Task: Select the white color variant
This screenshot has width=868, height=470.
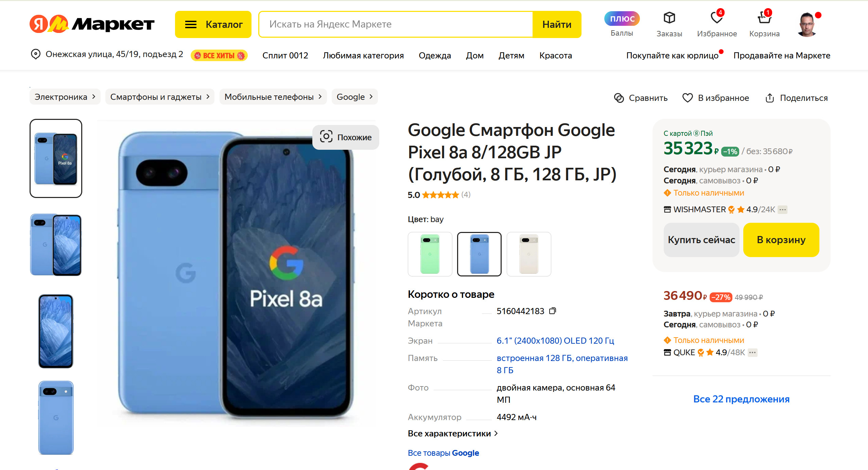Action: [x=528, y=254]
